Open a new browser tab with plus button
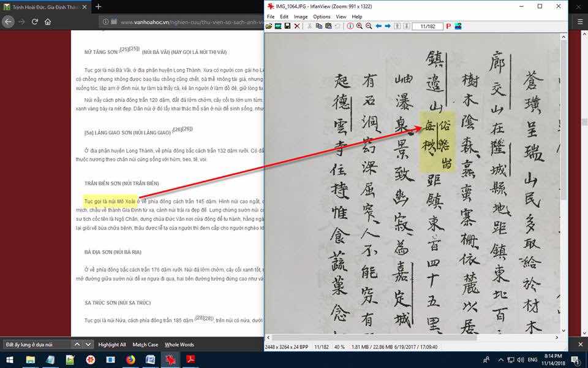Viewport: 588px width, 368px height. [x=98, y=6]
